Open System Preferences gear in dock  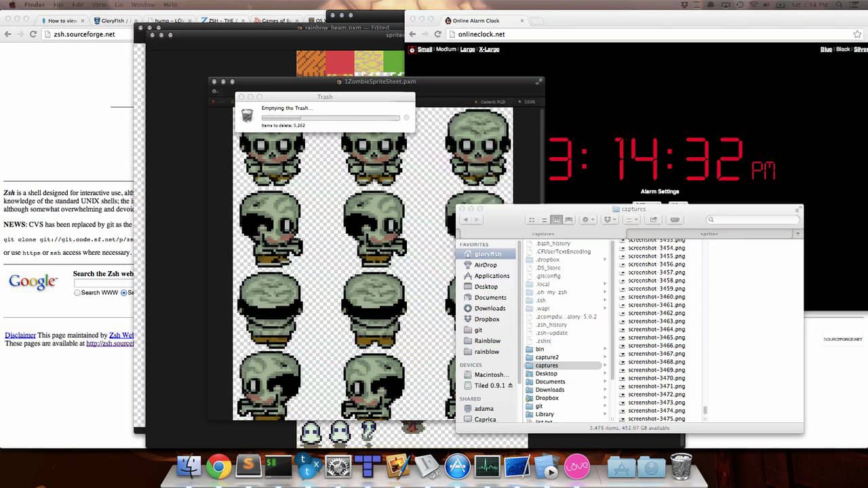(338, 466)
